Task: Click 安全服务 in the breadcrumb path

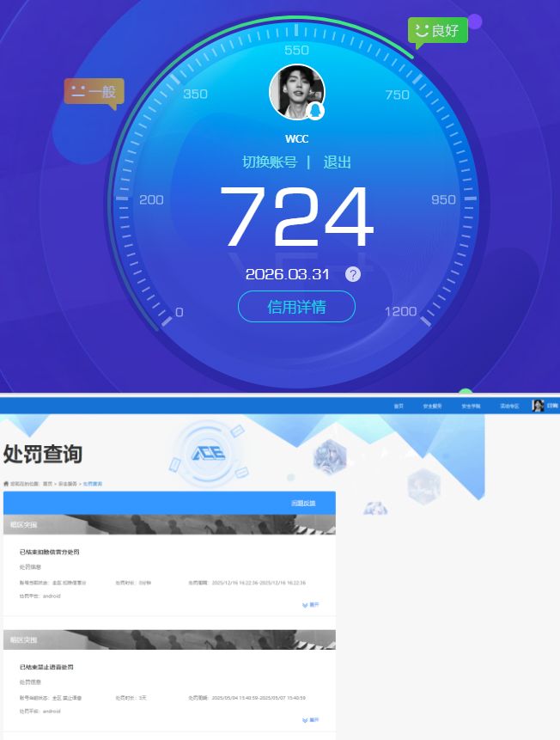Action: point(68,484)
